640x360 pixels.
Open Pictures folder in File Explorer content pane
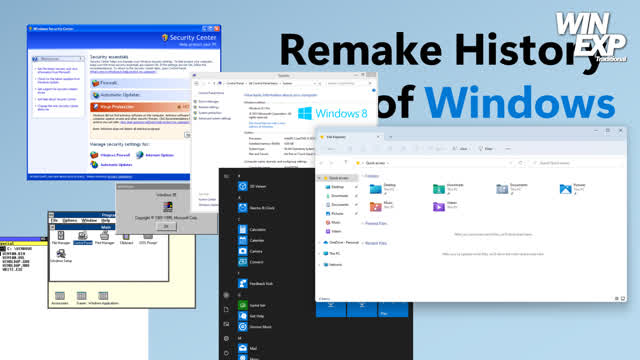[x=572, y=188]
